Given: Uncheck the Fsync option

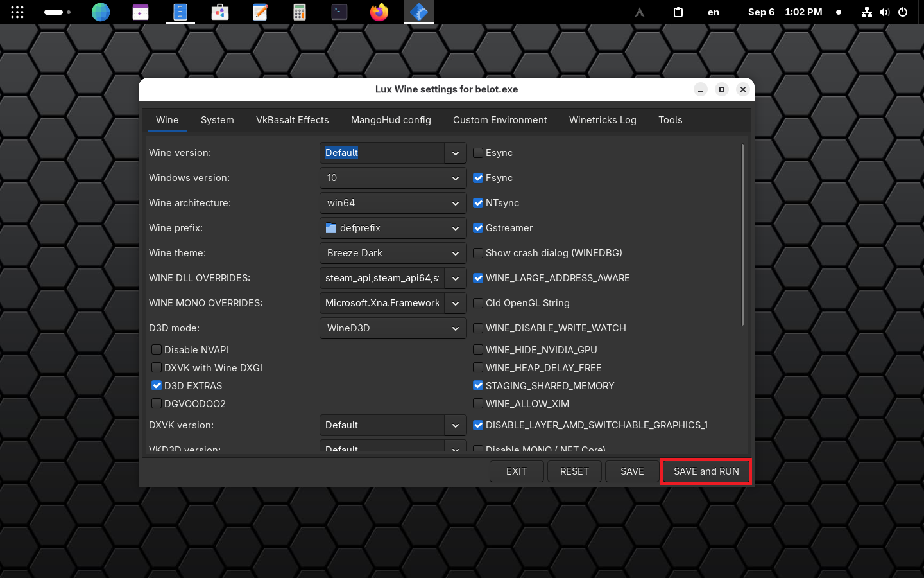Looking at the screenshot, I should pos(478,178).
